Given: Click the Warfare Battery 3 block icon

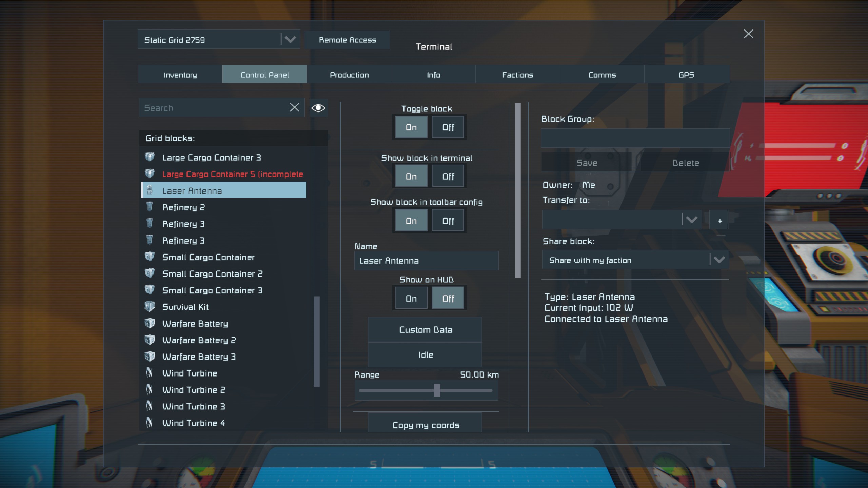Looking at the screenshot, I should pyautogui.click(x=150, y=357).
